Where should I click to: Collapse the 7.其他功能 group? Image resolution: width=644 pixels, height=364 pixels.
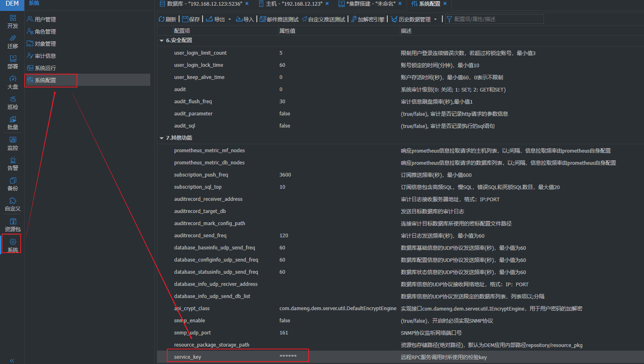pos(162,138)
